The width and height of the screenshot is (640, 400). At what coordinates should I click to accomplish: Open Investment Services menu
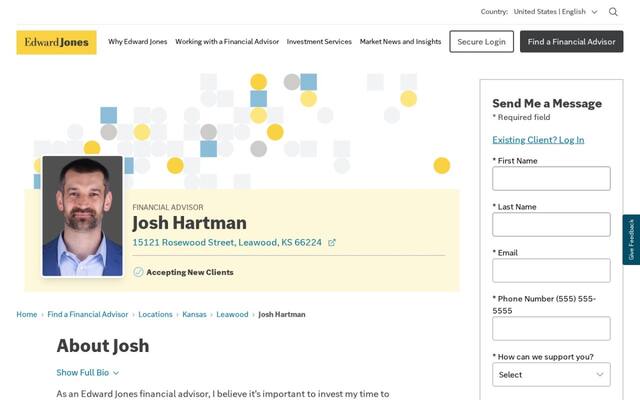pos(319,42)
